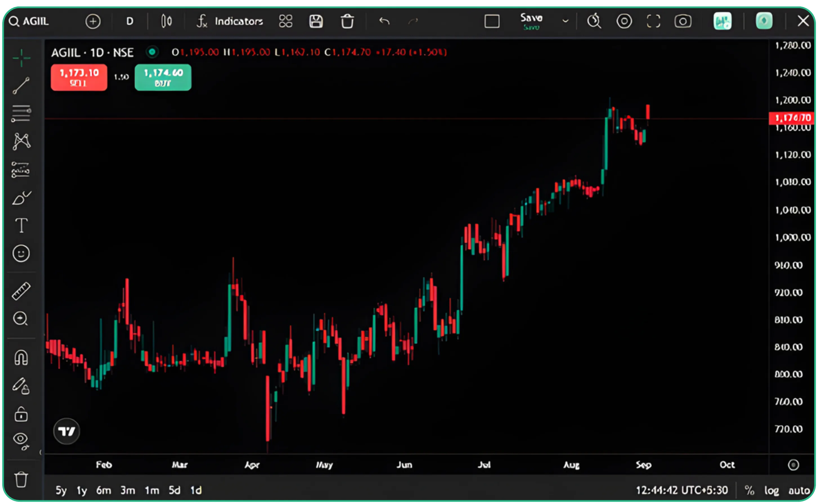Select the brush drawing tool

21,198
